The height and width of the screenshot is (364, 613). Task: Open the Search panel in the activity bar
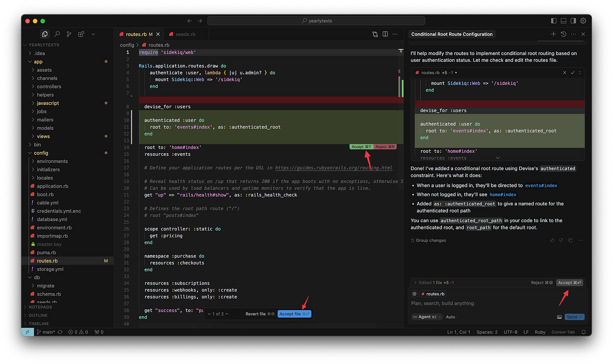(x=57, y=34)
